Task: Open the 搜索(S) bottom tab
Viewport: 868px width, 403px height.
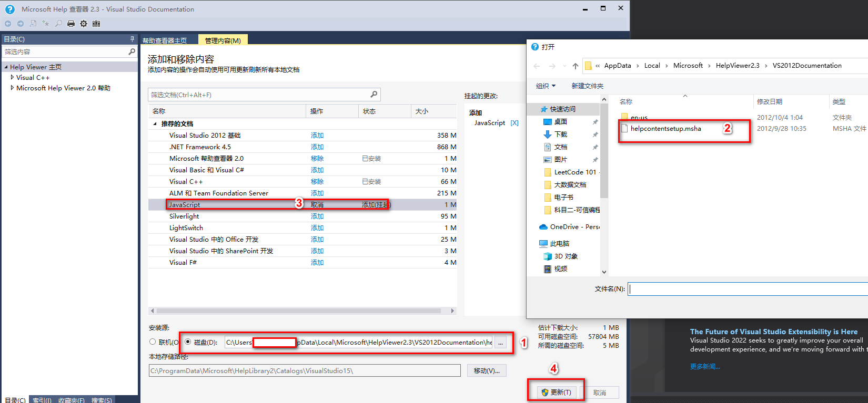Action: pyautogui.click(x=102, y=400)
